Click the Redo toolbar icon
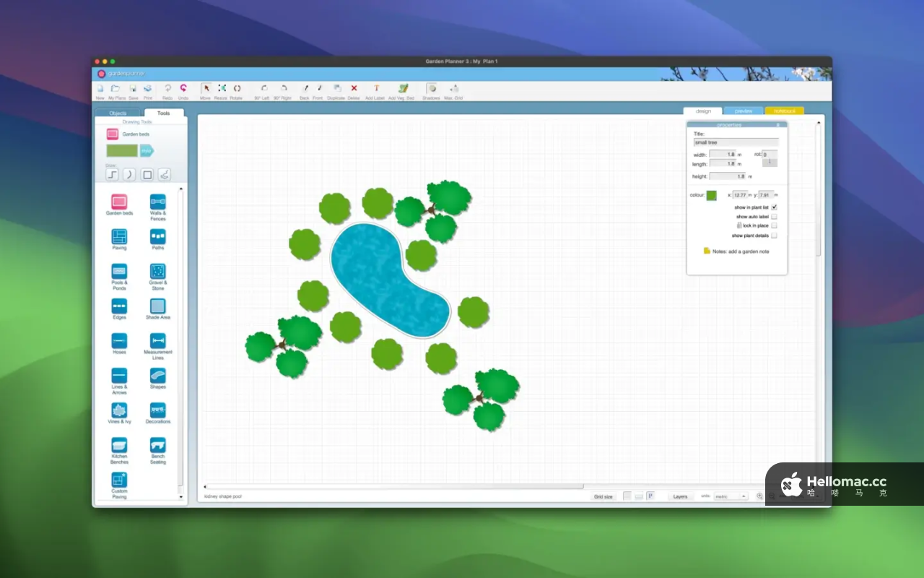The image size is (924, 578). (x=167, y=89)
